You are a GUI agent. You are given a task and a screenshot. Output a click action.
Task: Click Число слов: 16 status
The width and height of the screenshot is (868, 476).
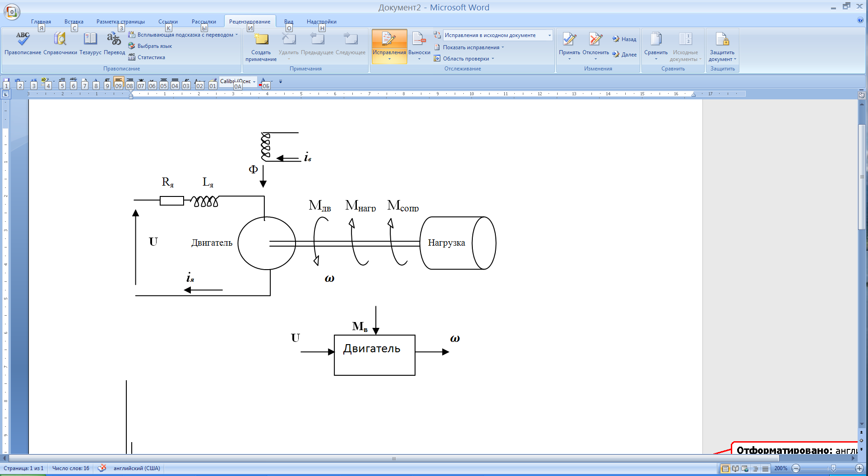pyautogui.click(x=71, y=468)
